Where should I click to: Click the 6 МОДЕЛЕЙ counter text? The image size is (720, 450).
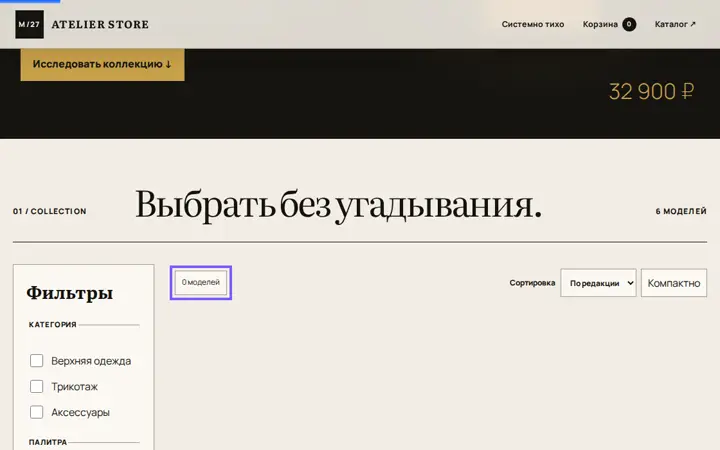(681, 211)
